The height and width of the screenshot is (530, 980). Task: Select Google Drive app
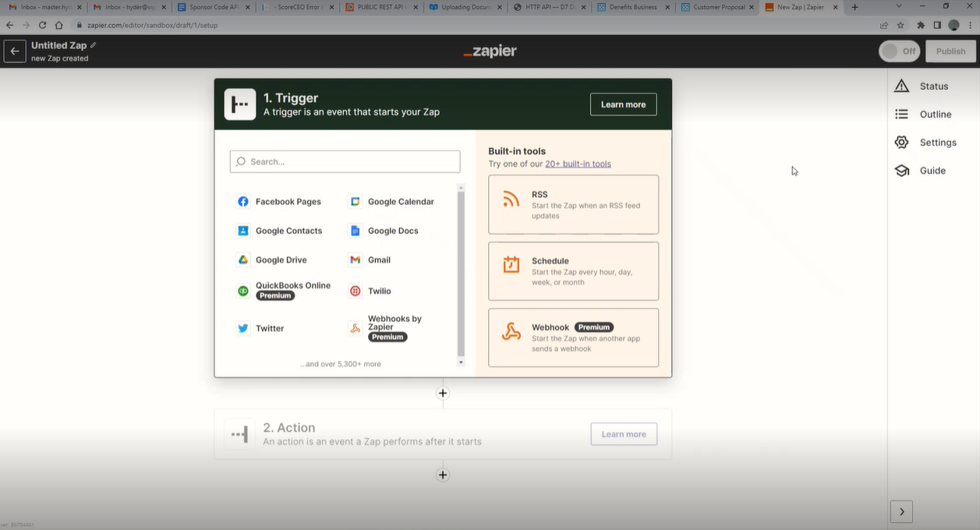tap(271, 260)
